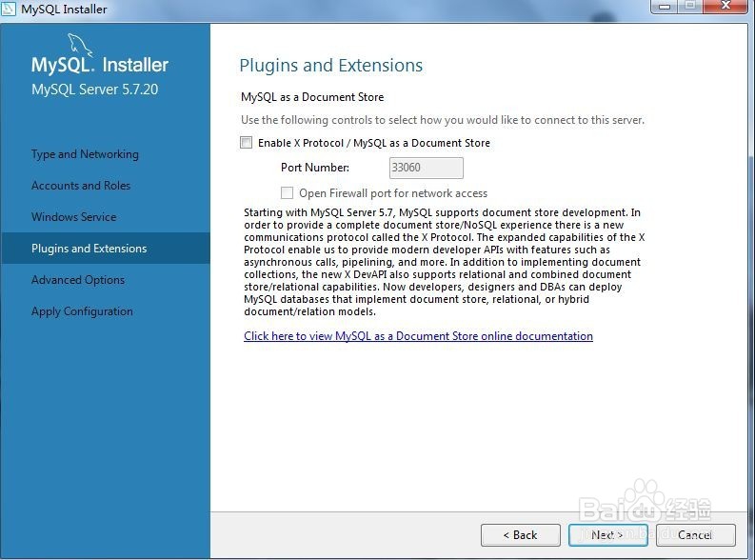Click the Port Number label
This screenshot has width=755, height=560.
[315, 168]
